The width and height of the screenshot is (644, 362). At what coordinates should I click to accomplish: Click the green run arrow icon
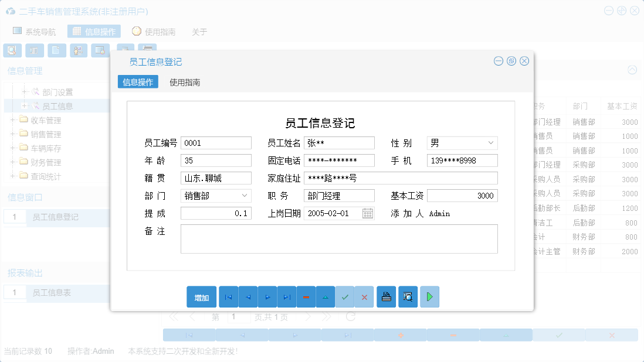(x=429, y=297)
